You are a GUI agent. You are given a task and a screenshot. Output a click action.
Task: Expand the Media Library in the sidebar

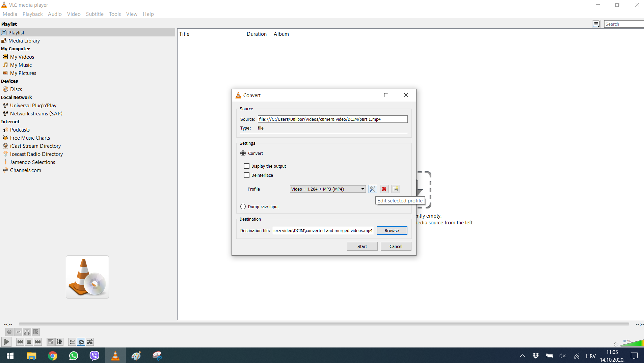(x=24, y=40)
